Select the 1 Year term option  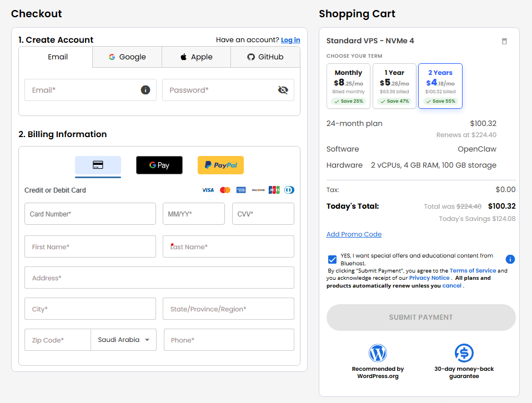[x=394, y=86]
